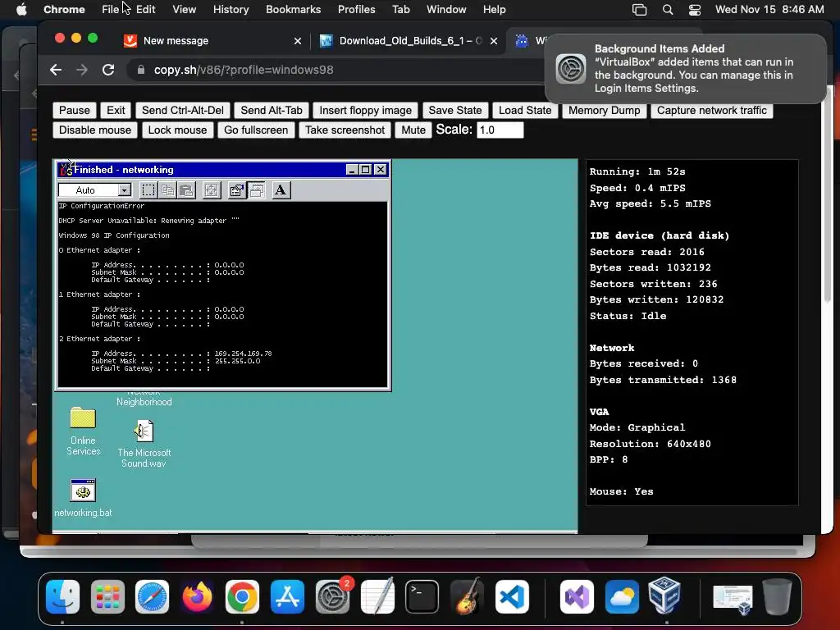This screenshot has height=630, width=840.
Task: Click Take screenshot button
Action: click(345, 130)
